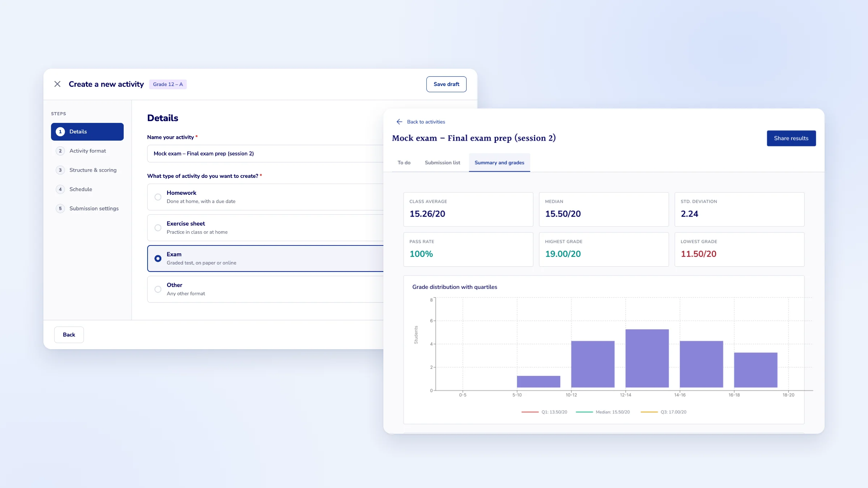Click the Pass rate 100% card
Image resolution: width=868 pixels, height=488 pixels.
pyautogui.click(x=468, y=249)
